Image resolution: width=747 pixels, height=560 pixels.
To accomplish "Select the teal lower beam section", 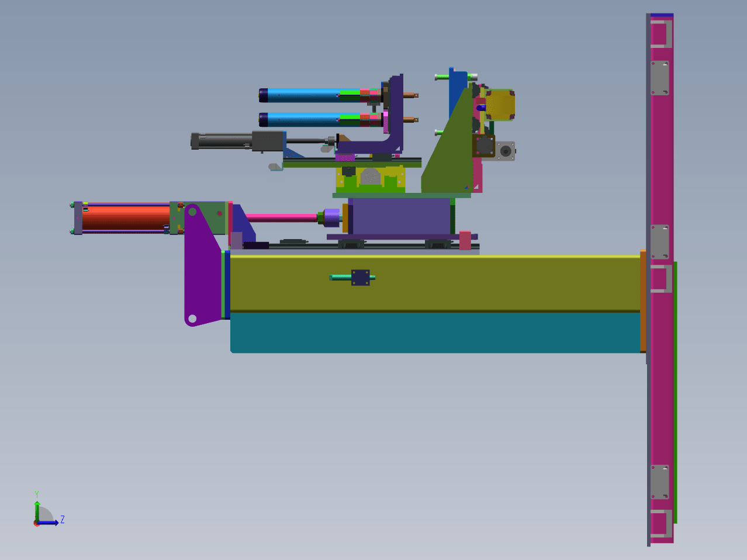I will pyautogui.click(x=435, y=333).
